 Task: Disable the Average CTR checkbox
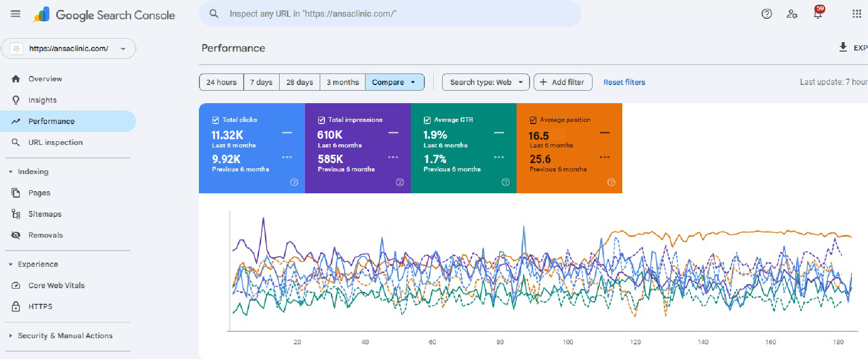coord(427,120)
